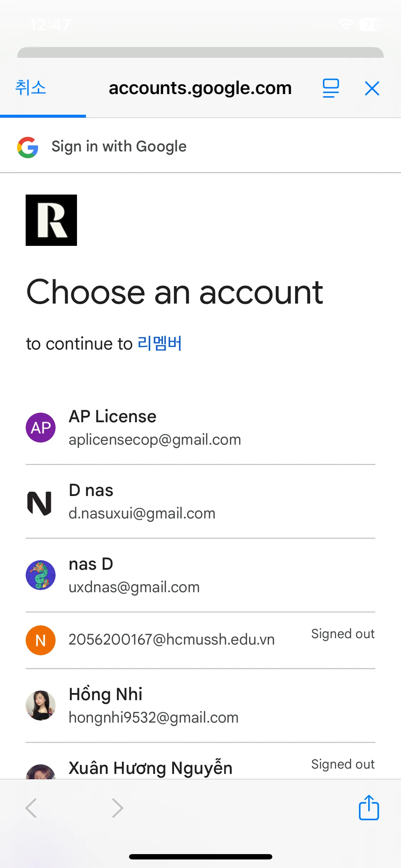This screenshot has height=868, width=401.
Task: Close the sign-in browser sheet
Action: [372, 88]
